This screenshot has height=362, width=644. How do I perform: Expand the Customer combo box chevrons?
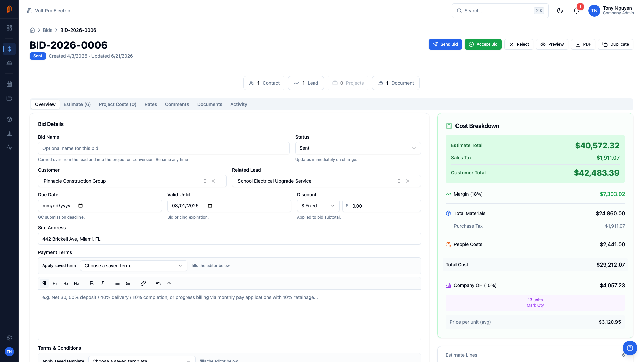205,181
